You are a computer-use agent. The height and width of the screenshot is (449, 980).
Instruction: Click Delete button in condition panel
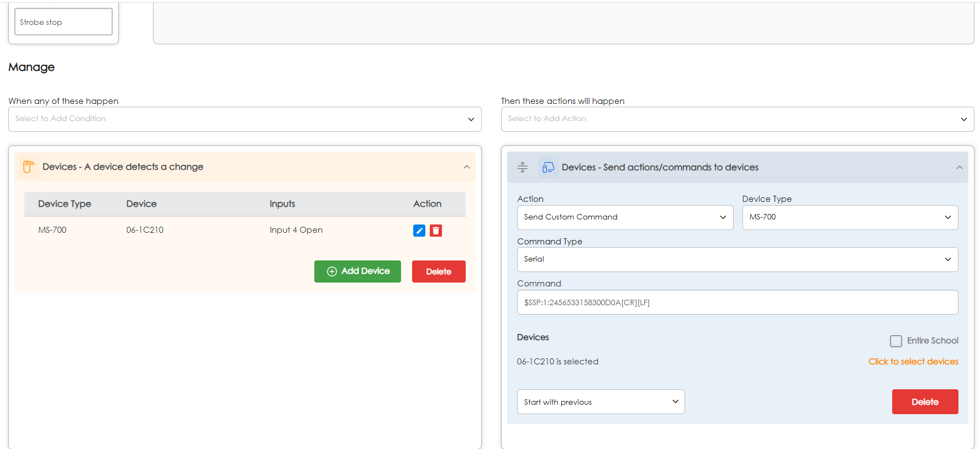coord(439,272)
